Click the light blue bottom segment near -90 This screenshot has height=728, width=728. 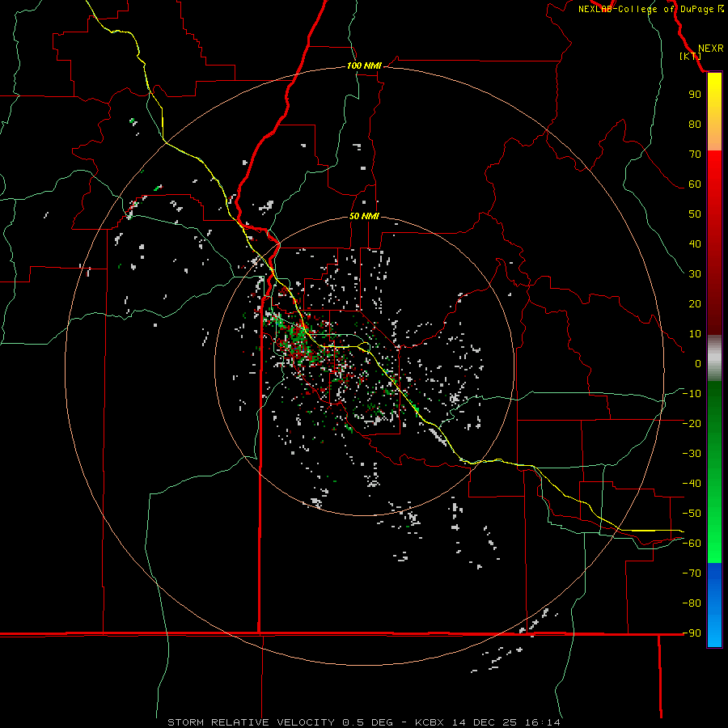[714, 632]
